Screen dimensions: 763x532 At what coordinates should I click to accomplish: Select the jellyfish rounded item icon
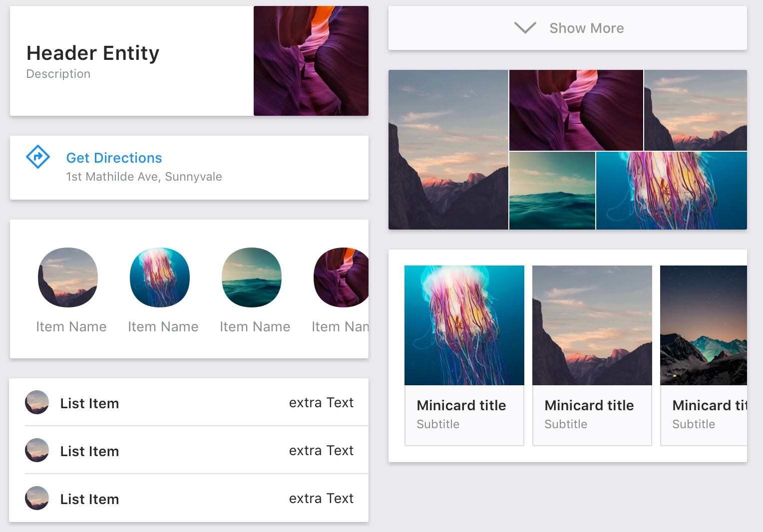[x=160, y=277]
